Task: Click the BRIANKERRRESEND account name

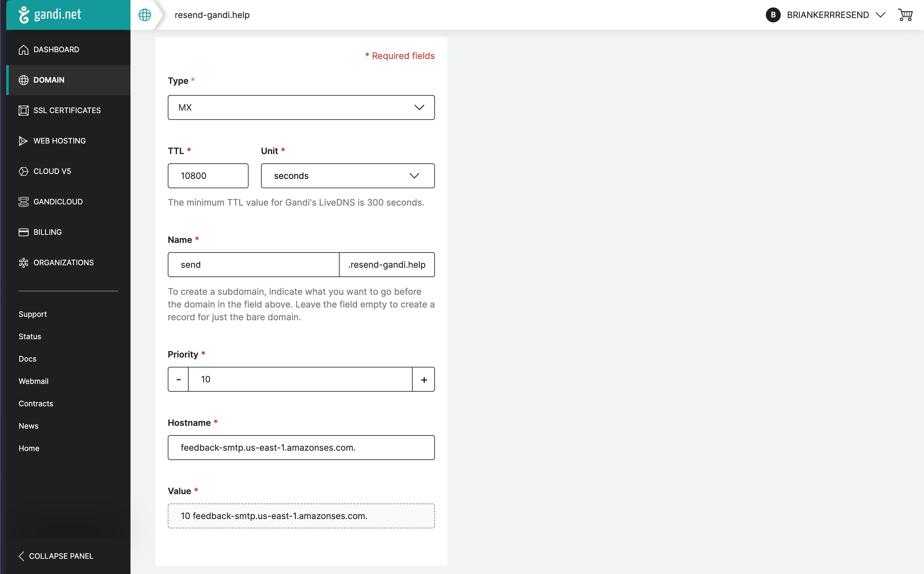Action: 828,15
